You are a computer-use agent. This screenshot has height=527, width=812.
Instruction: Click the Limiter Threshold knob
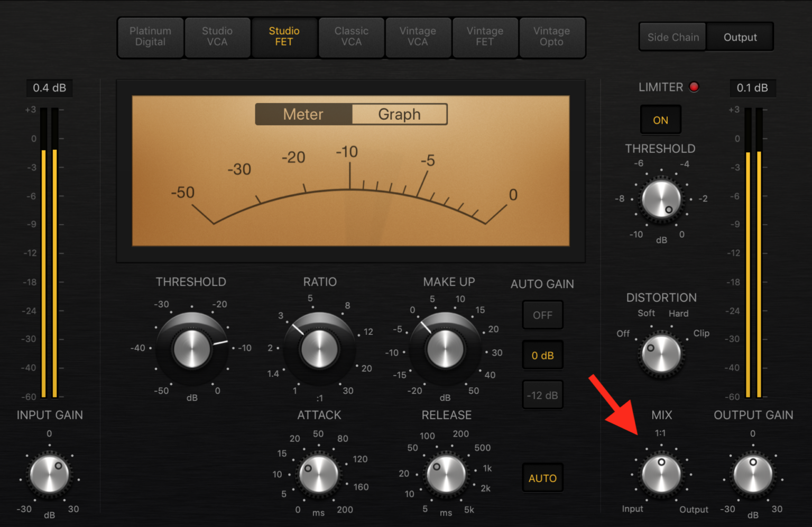tap(661, 199)
